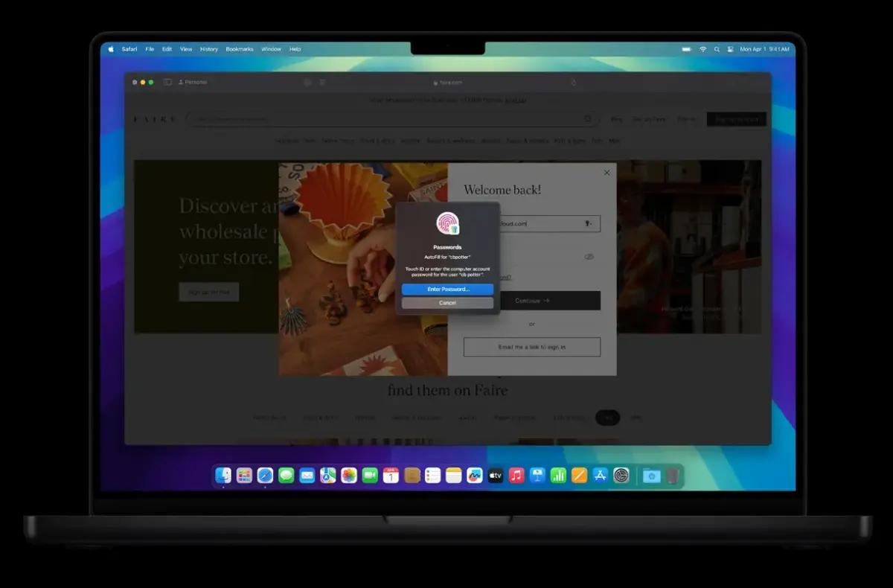Click the Safari address bar showing faire.com
893x588 pixels.
tap(447, 83)
